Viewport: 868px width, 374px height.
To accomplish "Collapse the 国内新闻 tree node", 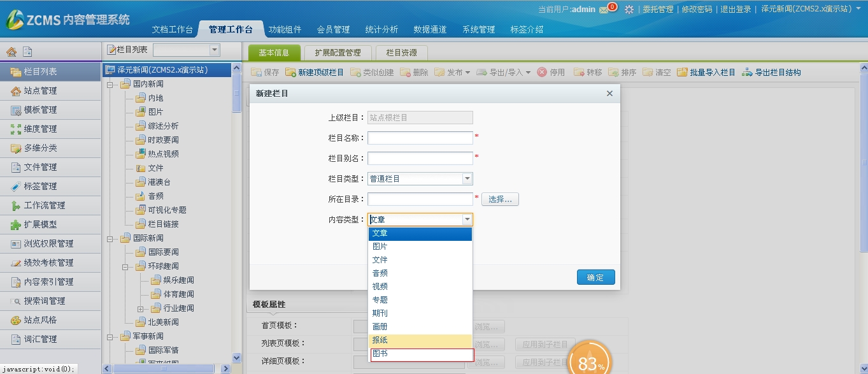I will coord(110,84).
